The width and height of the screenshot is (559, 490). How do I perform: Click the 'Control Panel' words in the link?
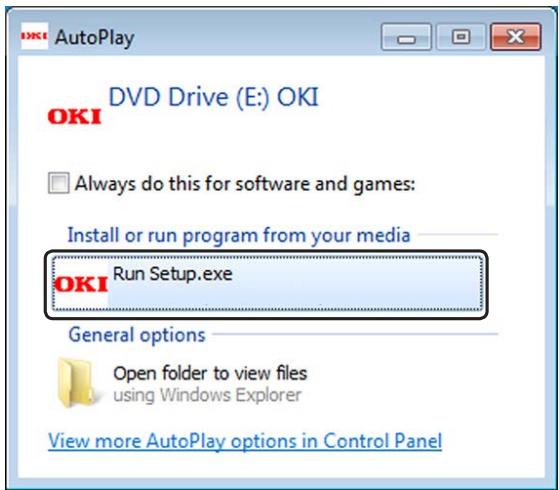[383, 441]
